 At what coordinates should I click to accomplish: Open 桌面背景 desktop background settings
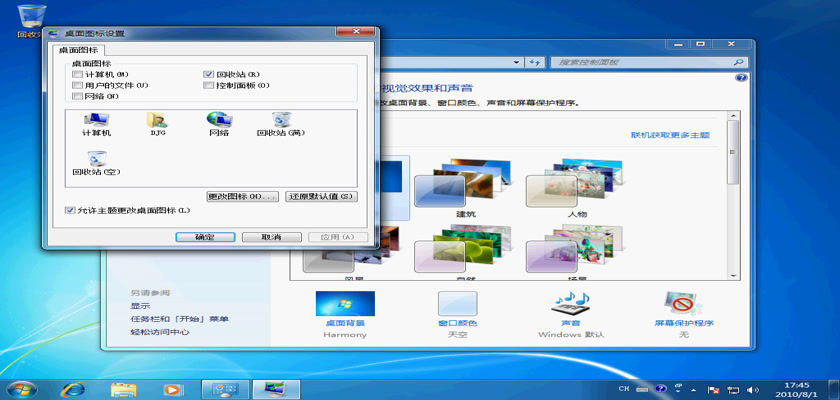pos(345,308)
